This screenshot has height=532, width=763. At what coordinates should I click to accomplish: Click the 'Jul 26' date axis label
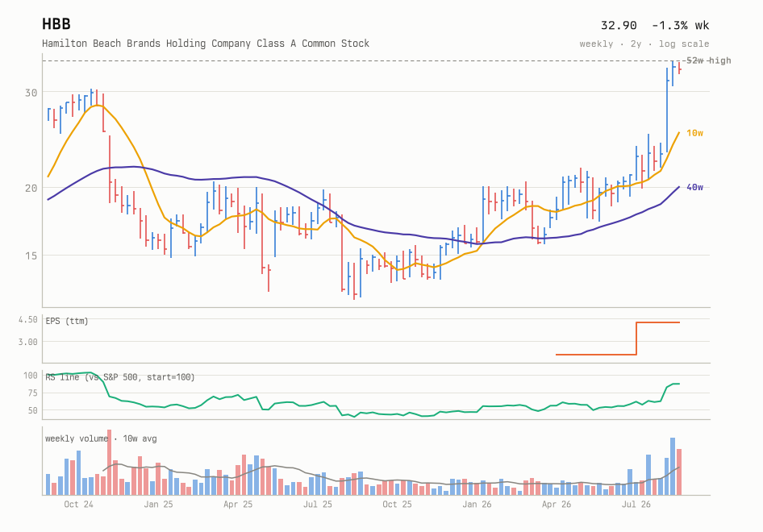coord(636,505)
